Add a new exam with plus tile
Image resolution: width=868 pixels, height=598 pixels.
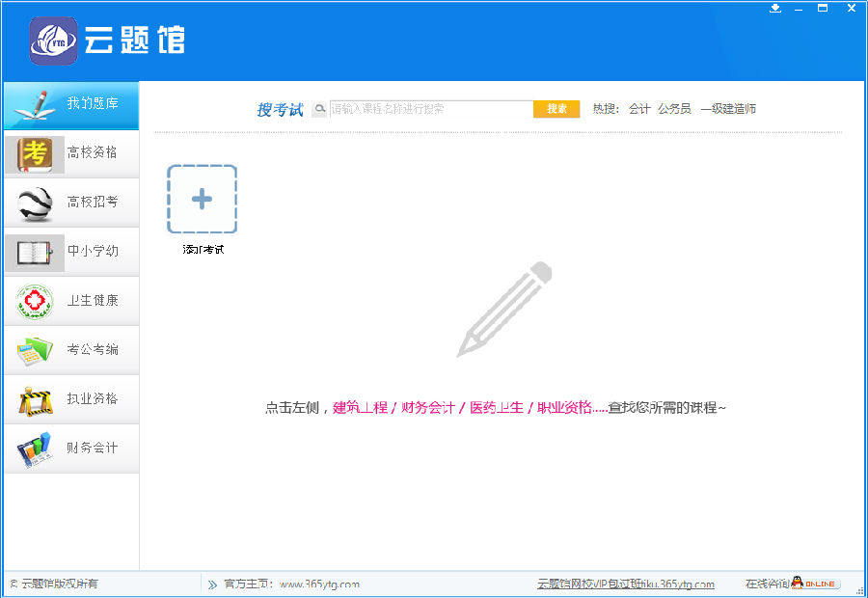[202, 200]
